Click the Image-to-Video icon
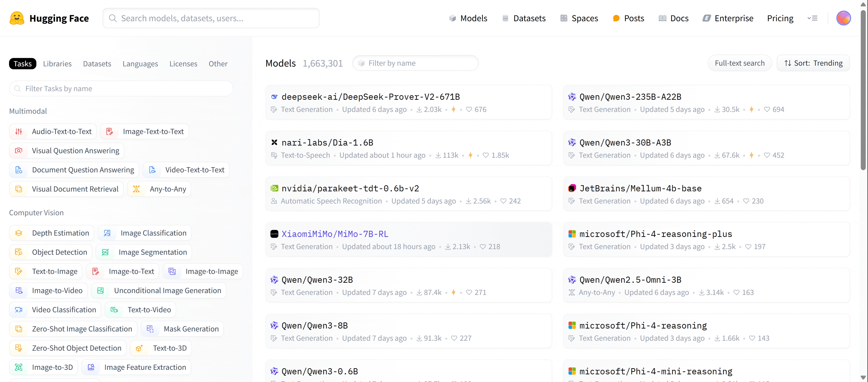Image resolution: width=868 pixels, height=382 pixels. [x=19, y=291]
